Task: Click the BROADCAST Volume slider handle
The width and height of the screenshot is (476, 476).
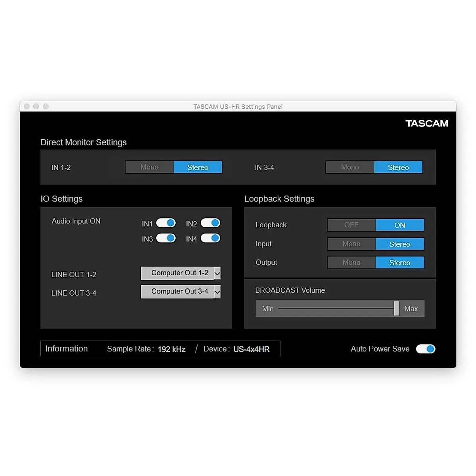Action: click(397, 308)
